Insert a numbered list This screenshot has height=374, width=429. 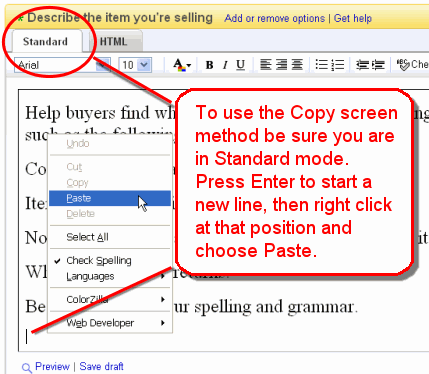point(338,64)
